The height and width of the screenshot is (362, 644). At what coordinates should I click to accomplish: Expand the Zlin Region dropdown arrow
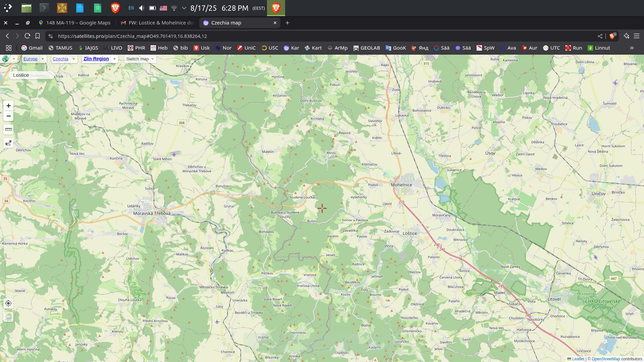click(x=114, y=59)
